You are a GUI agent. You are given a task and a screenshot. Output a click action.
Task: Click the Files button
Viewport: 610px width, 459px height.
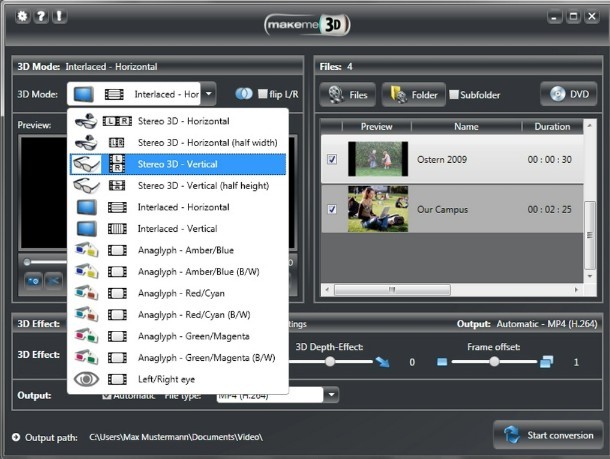[348, 95]
